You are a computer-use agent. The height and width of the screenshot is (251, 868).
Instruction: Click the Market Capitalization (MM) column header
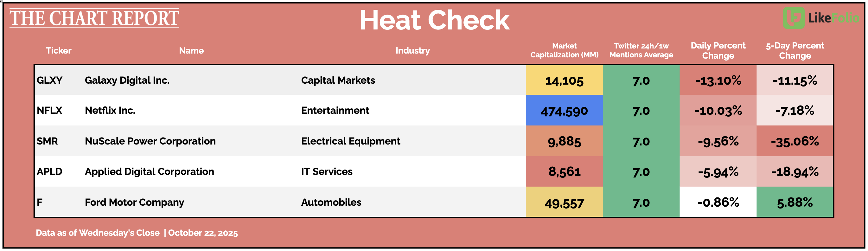(564, 50)
